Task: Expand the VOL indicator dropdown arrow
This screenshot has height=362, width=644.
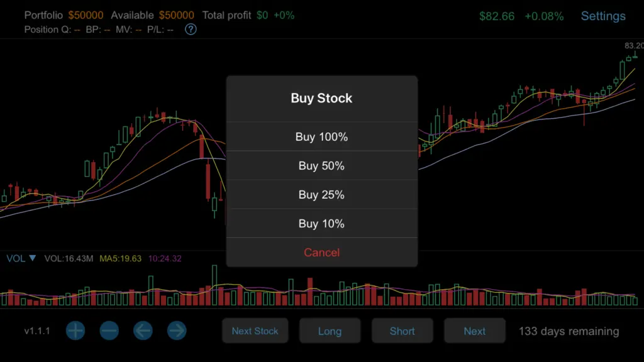Action: [33, 258]
